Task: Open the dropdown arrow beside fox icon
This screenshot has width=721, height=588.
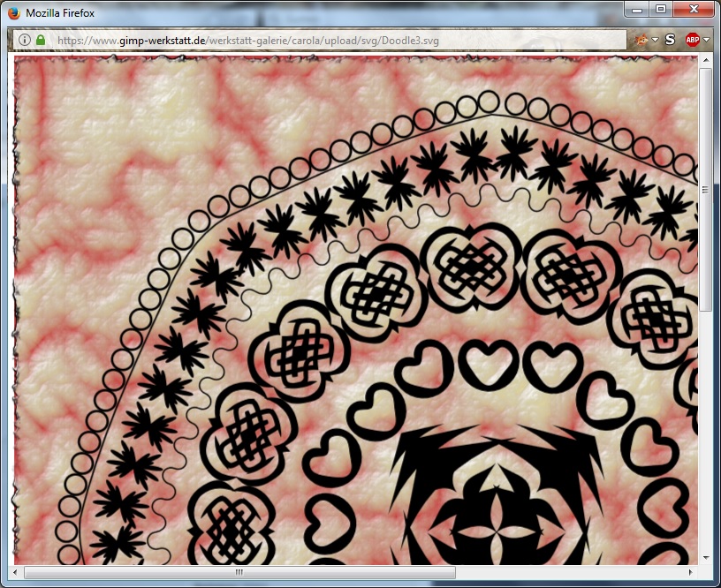Action: (655, 40)
